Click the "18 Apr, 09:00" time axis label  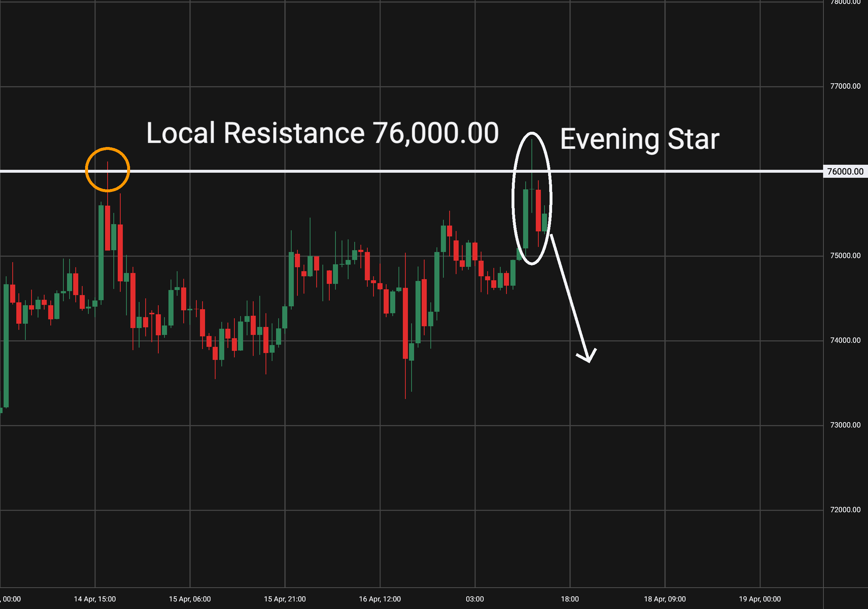pos(665,599)
